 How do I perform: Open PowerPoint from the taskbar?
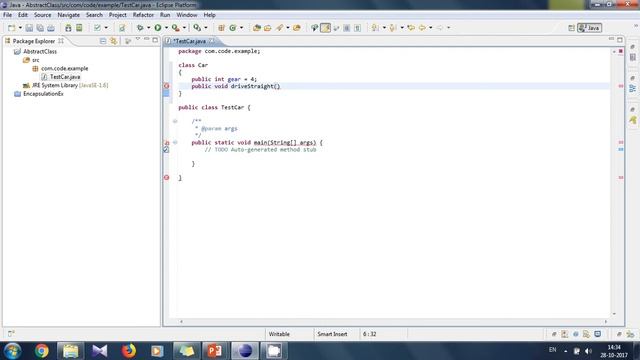(215, 351)
